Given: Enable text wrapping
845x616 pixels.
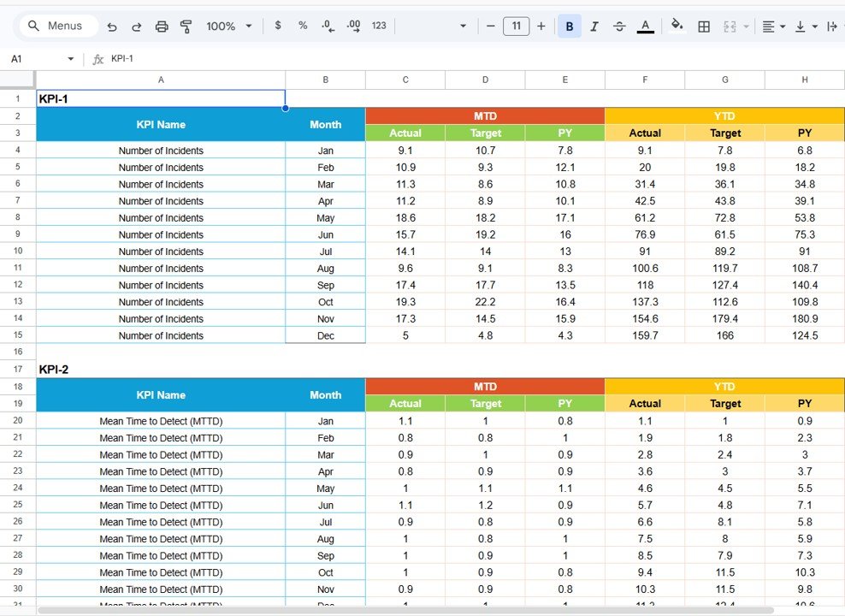Looking at the screenshot, I should tap(830, 26).
